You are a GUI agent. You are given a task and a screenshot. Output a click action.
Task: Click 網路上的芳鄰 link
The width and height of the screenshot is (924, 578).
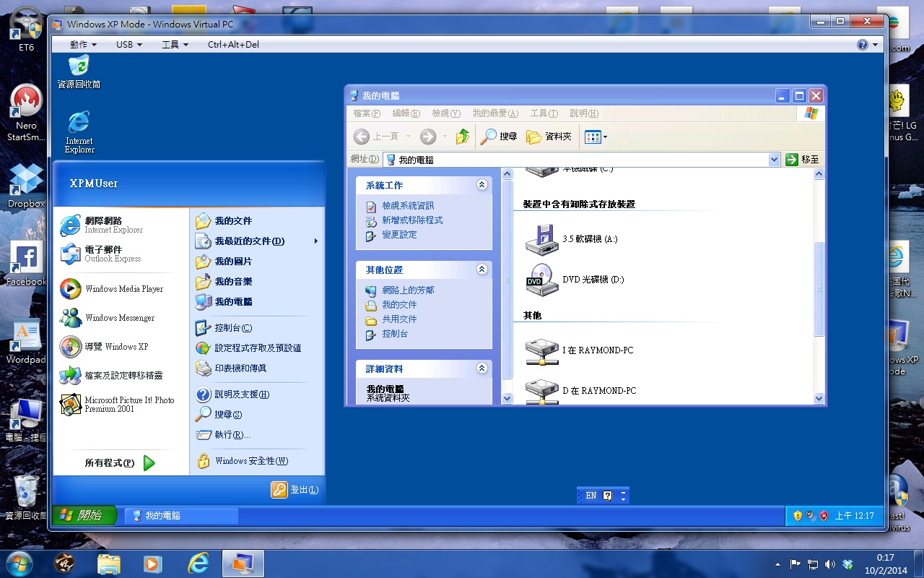[x=408, y=290]
